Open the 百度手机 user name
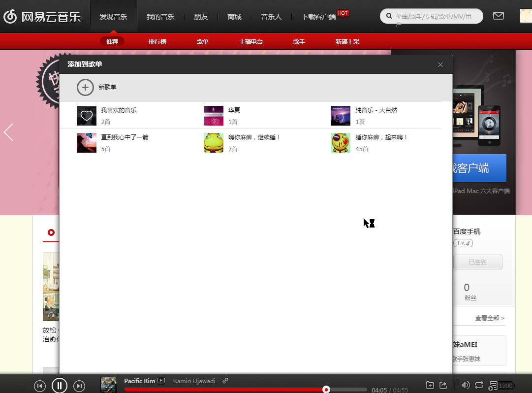Image resolution: width=532 pixels, height=393 pixels. tap(467, 231)
